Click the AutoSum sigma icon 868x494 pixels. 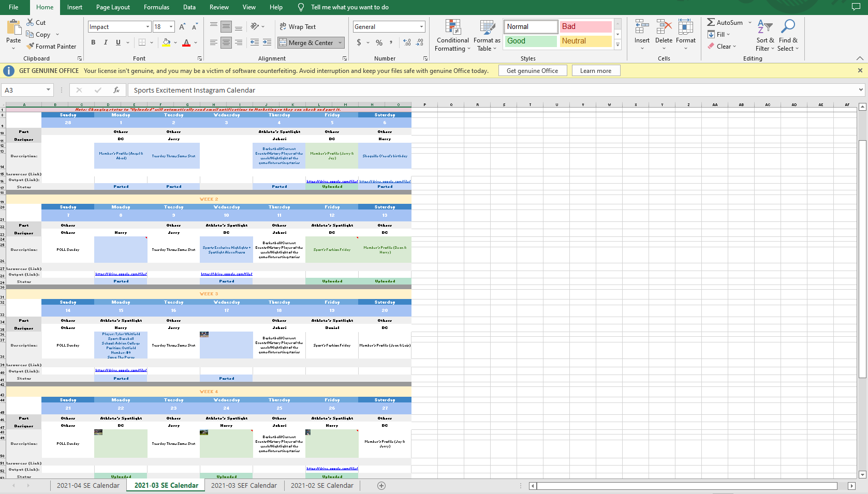711,22
